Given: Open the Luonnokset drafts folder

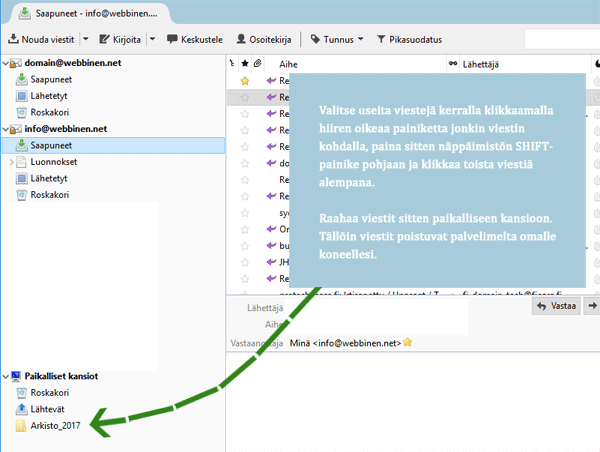Looking at the screenshot, I should click(x=54, y=162).
